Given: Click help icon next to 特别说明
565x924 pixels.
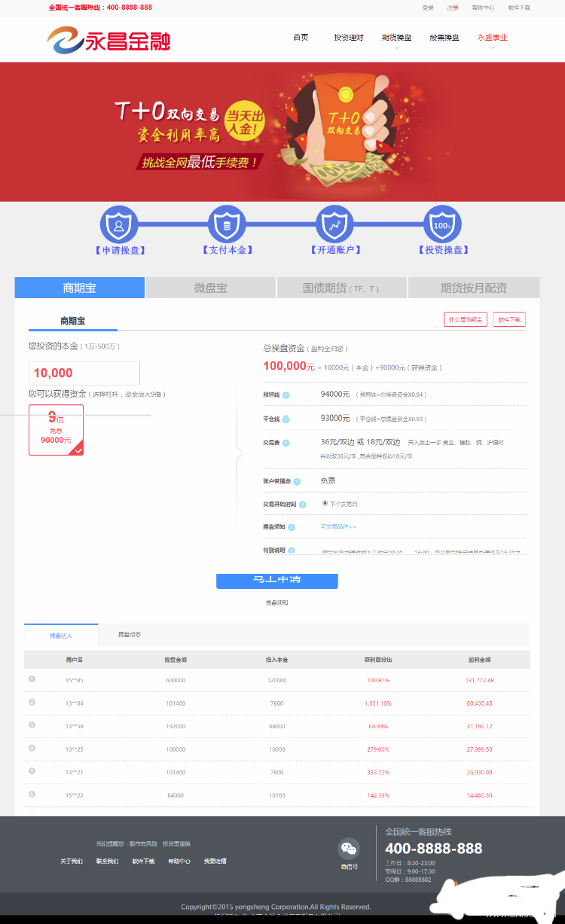Looking at the screenshot, I should pos(292,551).
